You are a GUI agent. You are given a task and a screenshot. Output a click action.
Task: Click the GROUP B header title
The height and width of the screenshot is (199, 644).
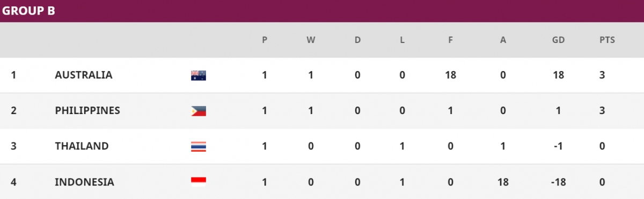coord(28,11)
